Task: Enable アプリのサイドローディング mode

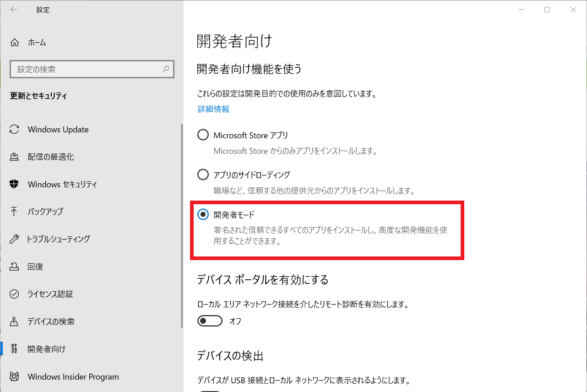Action: 203,174
